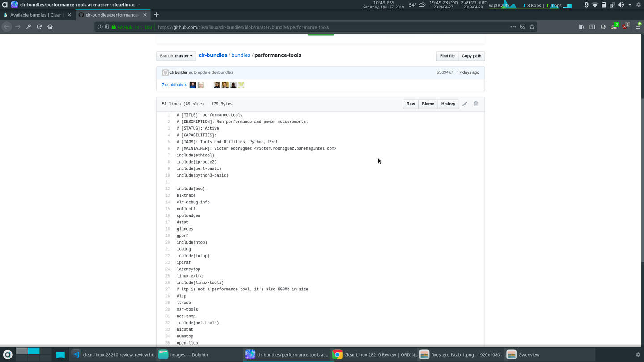This screenshot has height=362, width=644.
Task: Close the clr-bundles/performance-tools tab
Action: point(145,15)
